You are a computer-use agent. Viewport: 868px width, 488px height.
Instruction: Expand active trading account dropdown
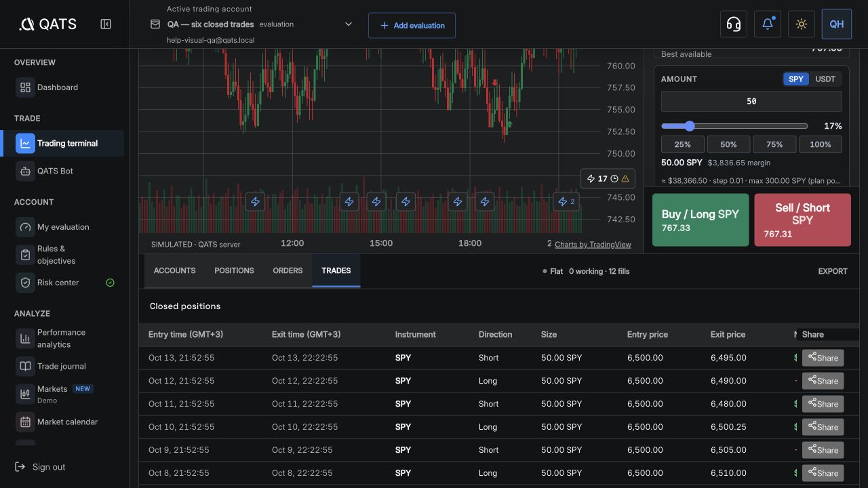[349, 24]
